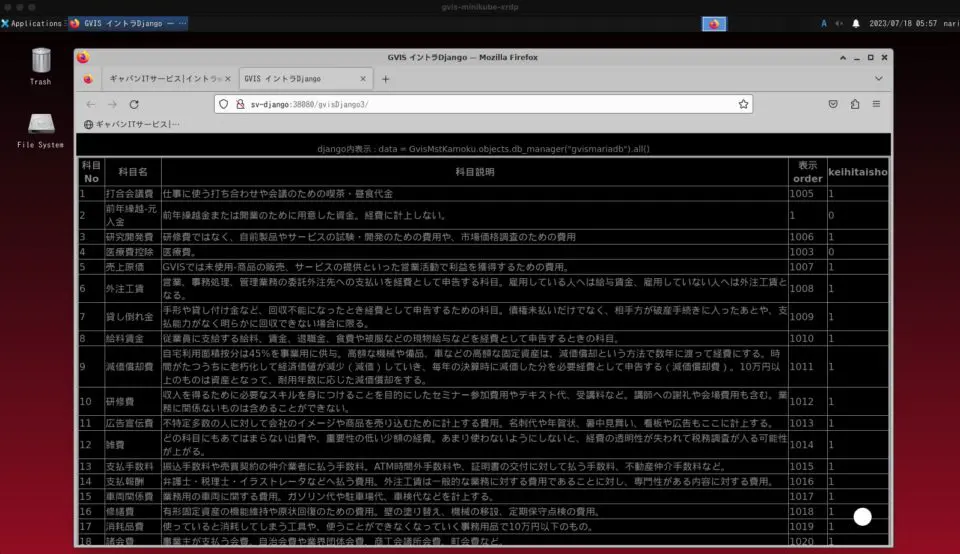Open the ギャバンITサービス bookmark in bookmarks toolbar
The width and height of the screenshot is (960, 554).
pos(132,124)
